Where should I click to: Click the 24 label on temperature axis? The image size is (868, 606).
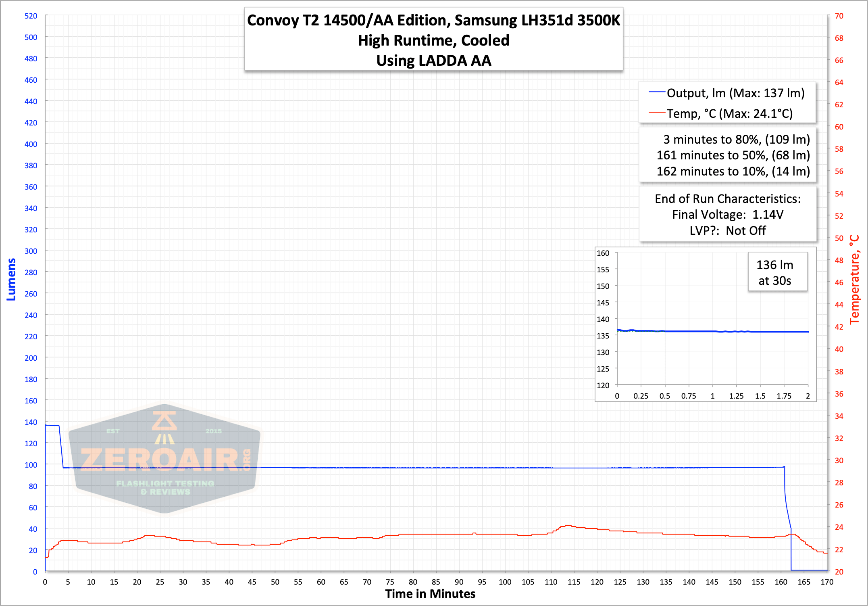coord(839,527)
